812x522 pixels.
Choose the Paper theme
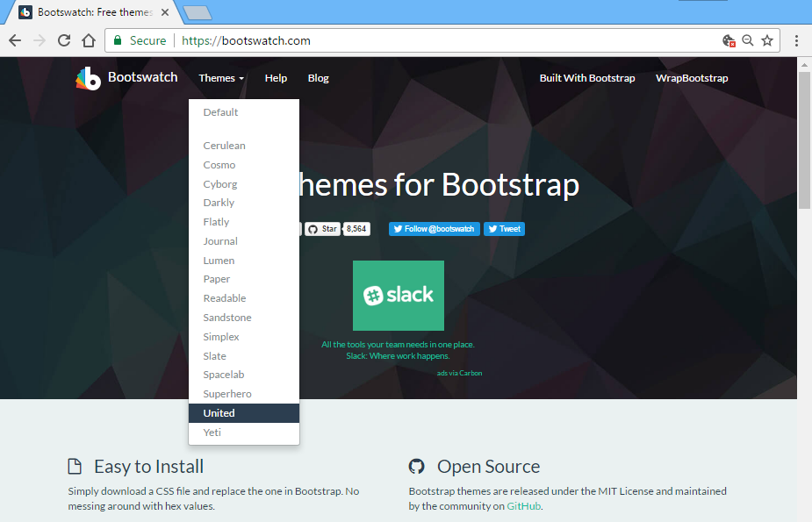coord(244,279)
